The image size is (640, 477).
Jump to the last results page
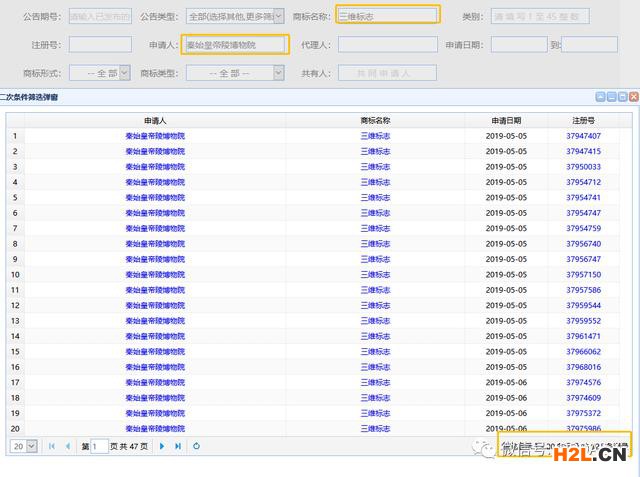pos(178,446)
